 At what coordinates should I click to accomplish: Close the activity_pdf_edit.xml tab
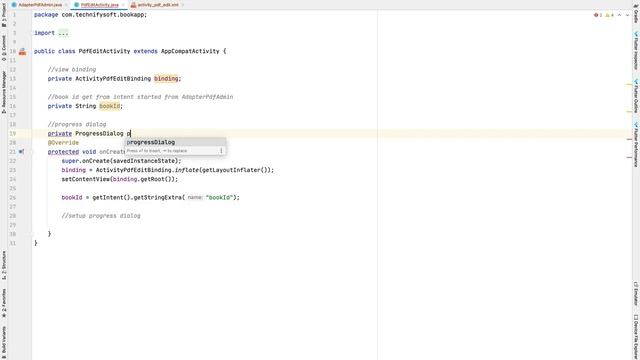(x=183, y=5)
